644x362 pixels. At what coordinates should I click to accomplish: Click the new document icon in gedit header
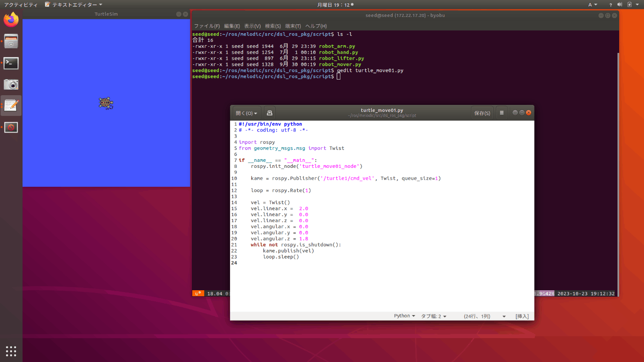[270, 113]
